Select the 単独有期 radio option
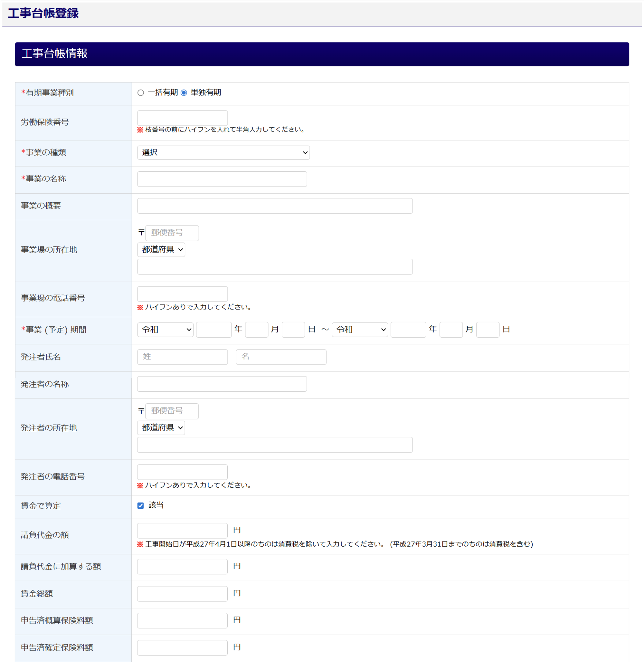 pos(184,93)
